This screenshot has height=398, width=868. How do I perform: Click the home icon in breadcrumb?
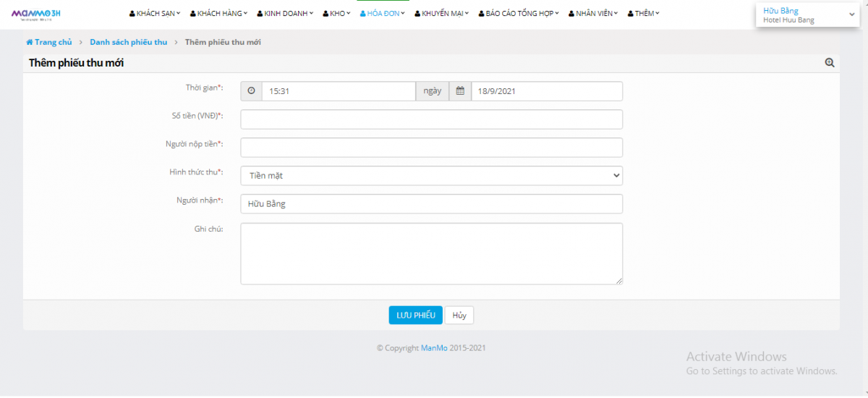[30, 43]
